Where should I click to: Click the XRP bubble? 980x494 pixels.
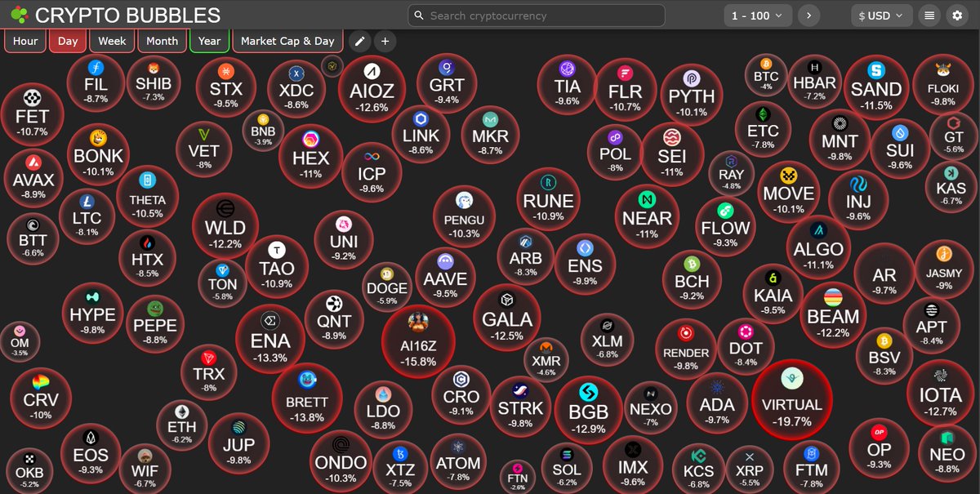click(x=749, y=469)
